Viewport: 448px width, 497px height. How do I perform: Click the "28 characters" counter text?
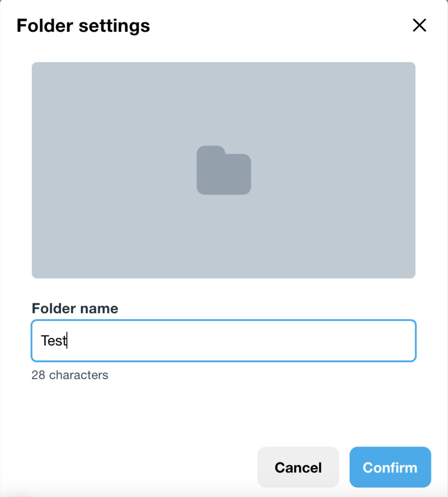click(70, 375)
